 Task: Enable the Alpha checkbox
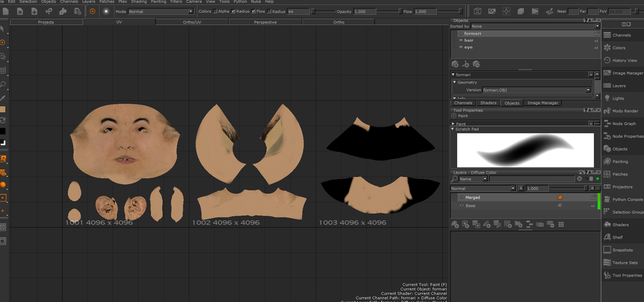pyautogui.click(x=216, y=12)
